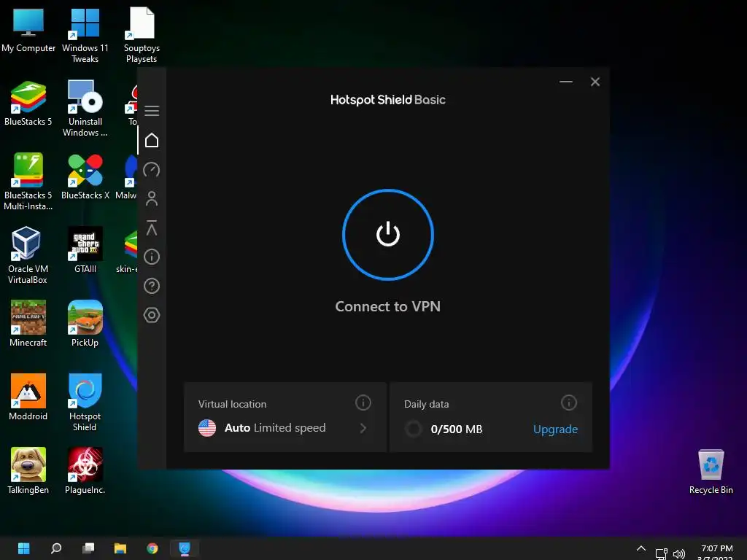Select the Windows 11 Tweaks shortcut
Image resolution: width=747 pixels, height=560 pixels.
pos(85,35)
